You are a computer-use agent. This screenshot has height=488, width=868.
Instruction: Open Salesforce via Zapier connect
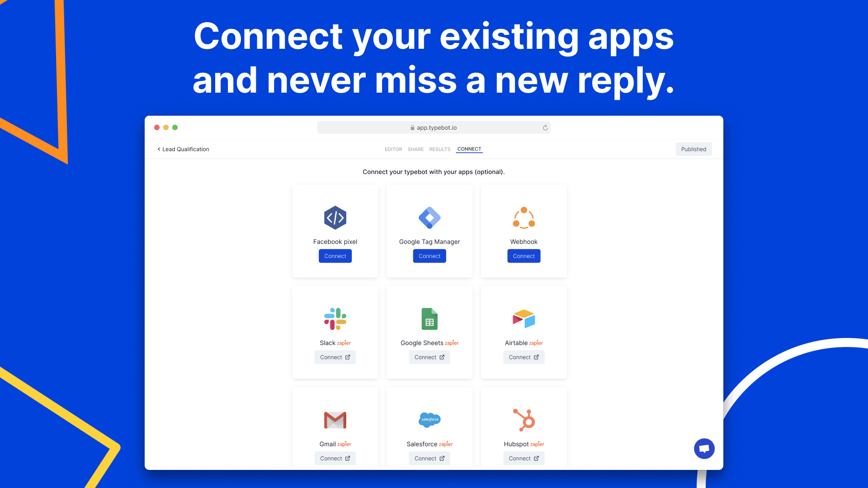pyautogui.click(x=429, y=458)
